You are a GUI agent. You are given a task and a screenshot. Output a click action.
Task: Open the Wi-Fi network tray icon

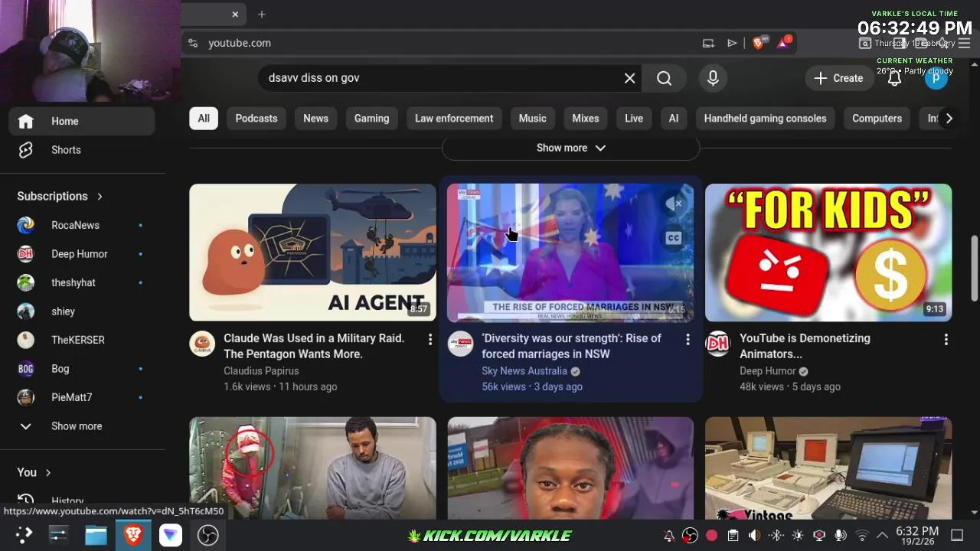tap(862, 536)
